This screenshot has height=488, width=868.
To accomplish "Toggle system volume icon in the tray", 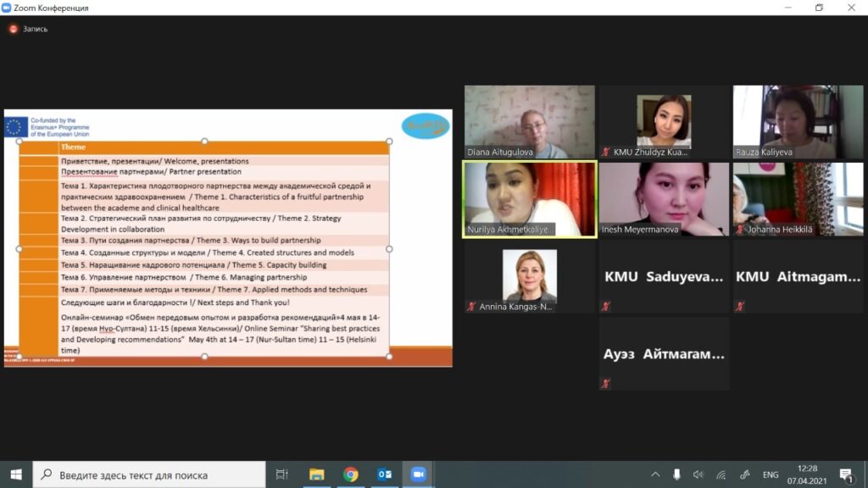I will [x=698, y=474].
